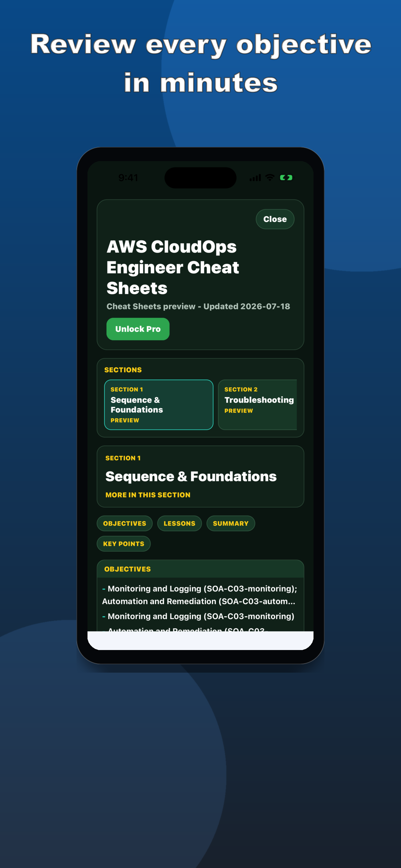This screenshot has height=868, width=401.
Task: Jump to Lessons chip
Action: pyautogui.click(x=179, y=523)
